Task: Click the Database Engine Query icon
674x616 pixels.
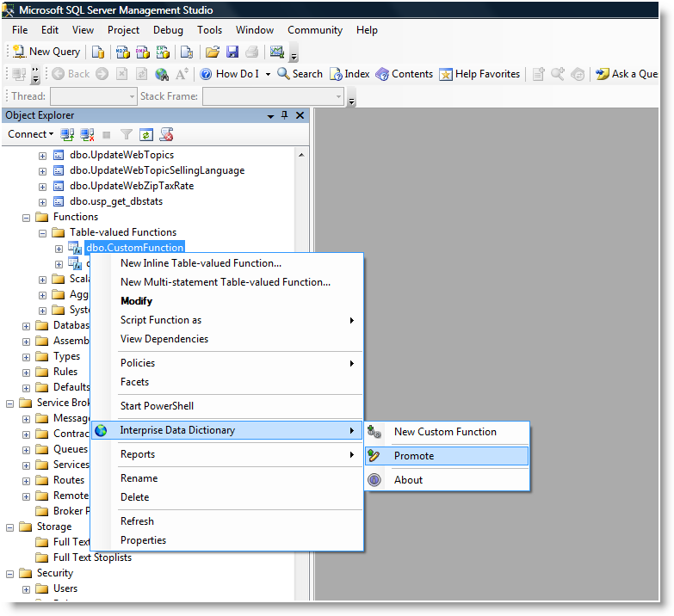Action: (x=98, y=52)
